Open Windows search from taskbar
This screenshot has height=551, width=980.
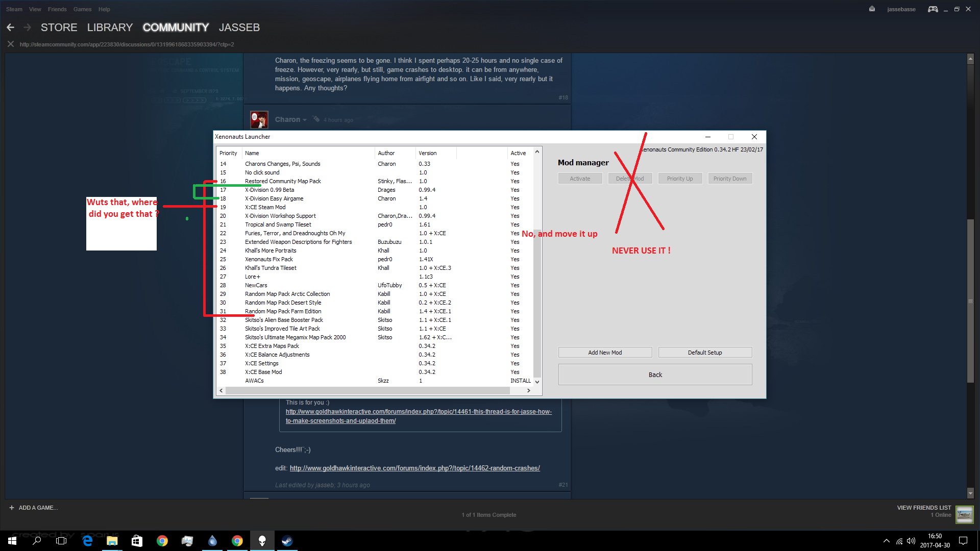tap(37, 541)
